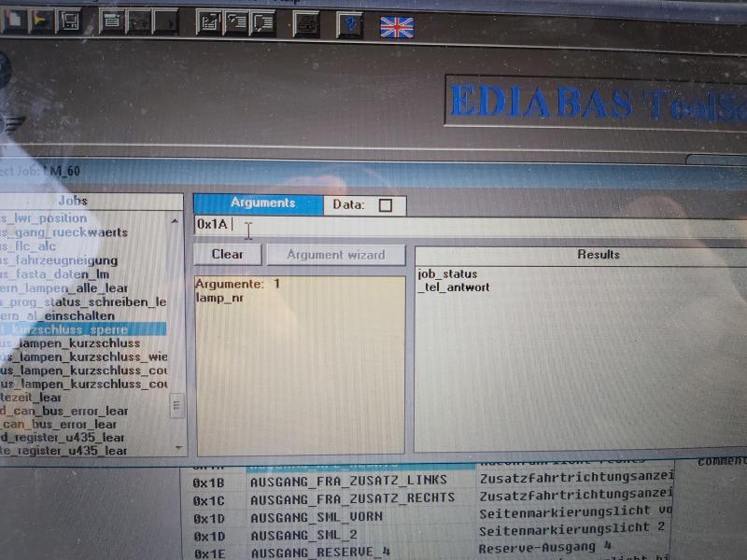Viewport: 747px width, 560px height.
Task: Click the yellow arrow toolbar icon
Action: point(41,21)
